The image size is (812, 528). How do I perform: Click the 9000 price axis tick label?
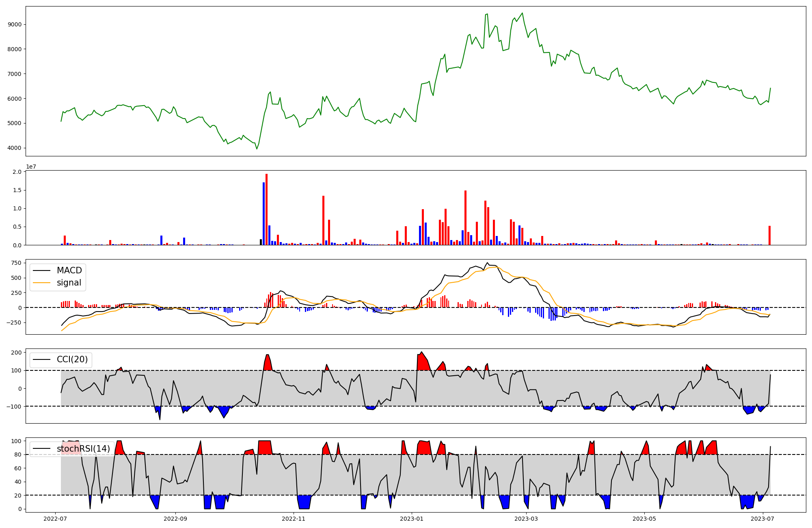click(x=15, y=24)
